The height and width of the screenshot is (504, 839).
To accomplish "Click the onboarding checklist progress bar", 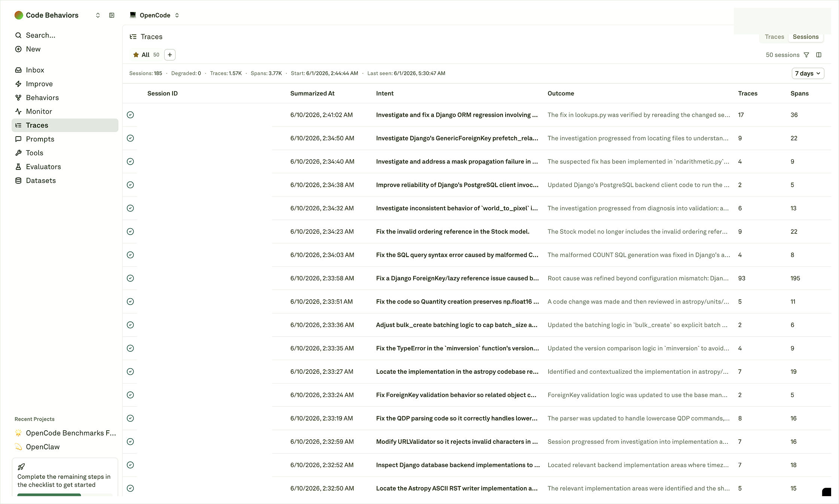I will pyautogui.click(x=65, y=495).
